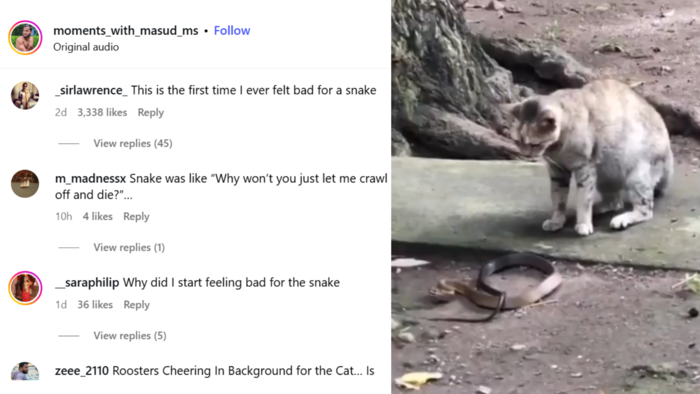View 3,338 likes on first comment
700x394 pixels.
tap(102, 112)
